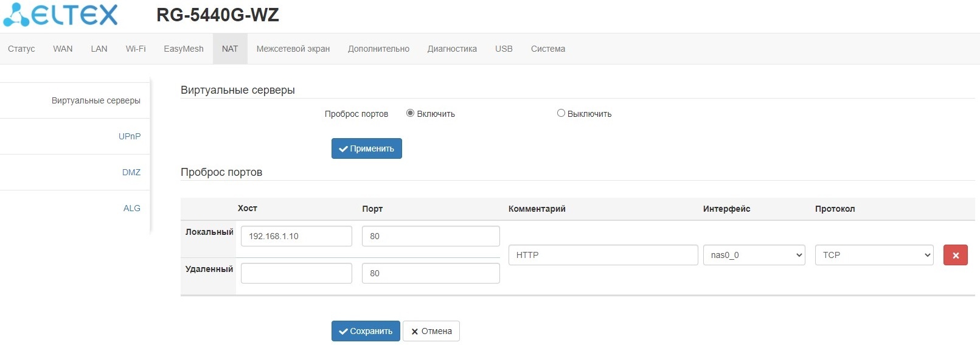Save settings with Сохранить button
This screenshot has width=980, height=345.
point(366,331)
